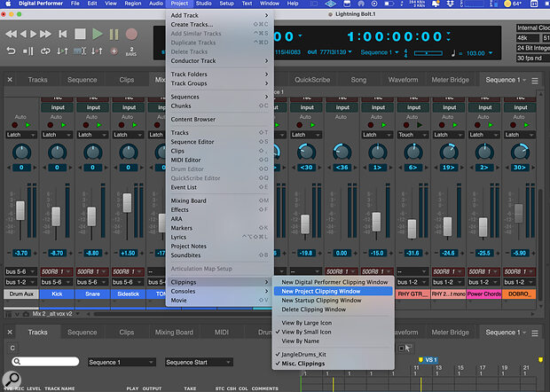Expand the Consoles submenu
Screen dimensions: 550x392
[x=220, y=291]
